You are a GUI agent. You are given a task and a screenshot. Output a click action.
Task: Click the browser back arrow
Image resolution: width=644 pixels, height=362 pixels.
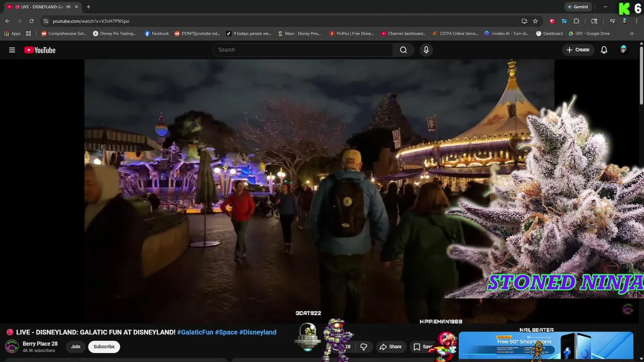[x=7, y=21]
